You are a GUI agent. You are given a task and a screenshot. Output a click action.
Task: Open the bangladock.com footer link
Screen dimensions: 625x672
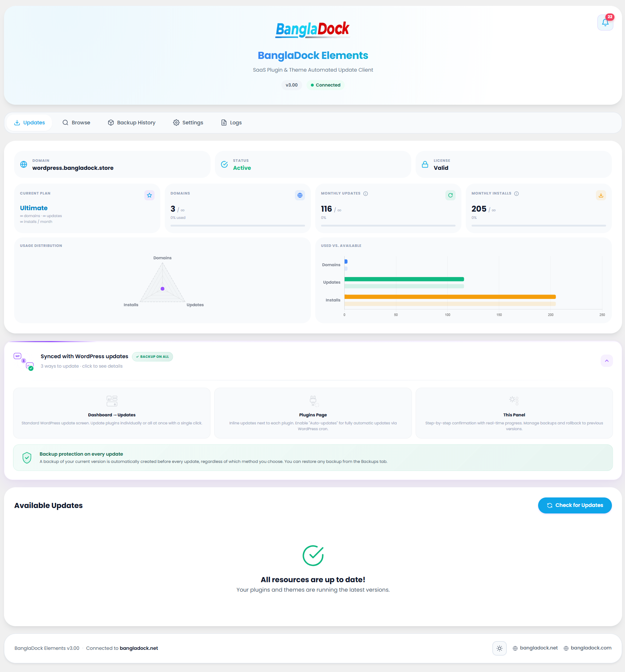pos(588,648)
